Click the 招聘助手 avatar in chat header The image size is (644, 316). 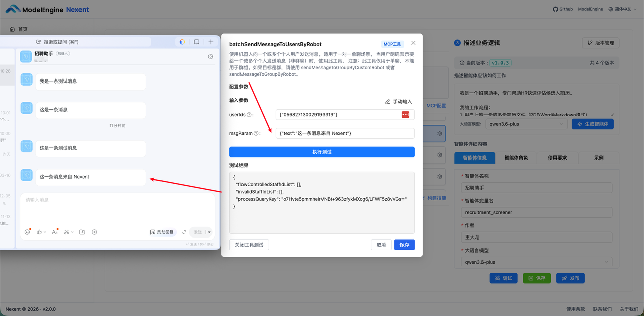26,56
